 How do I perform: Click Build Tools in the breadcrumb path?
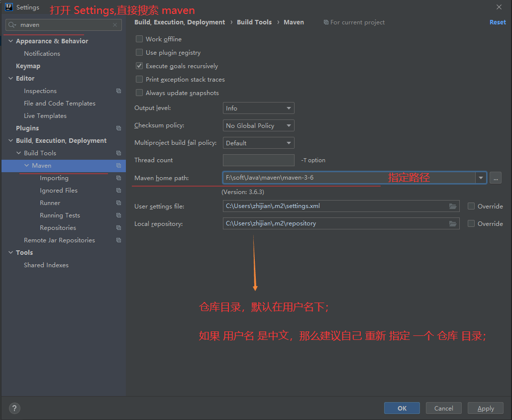click(254, 22)
